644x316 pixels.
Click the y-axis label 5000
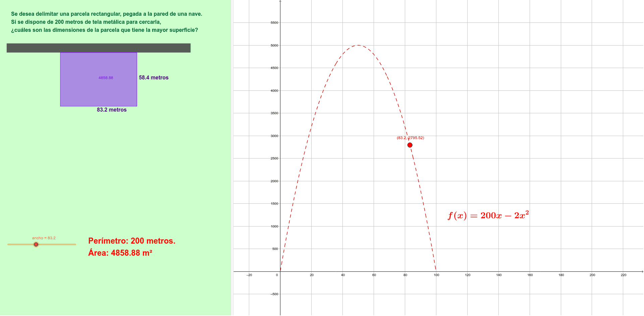point(274,46)
